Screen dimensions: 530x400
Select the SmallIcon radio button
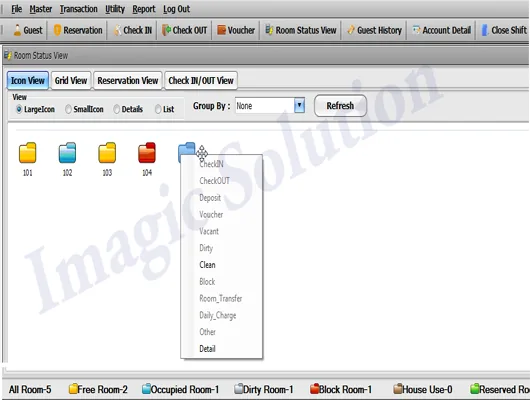pos(68,109)
